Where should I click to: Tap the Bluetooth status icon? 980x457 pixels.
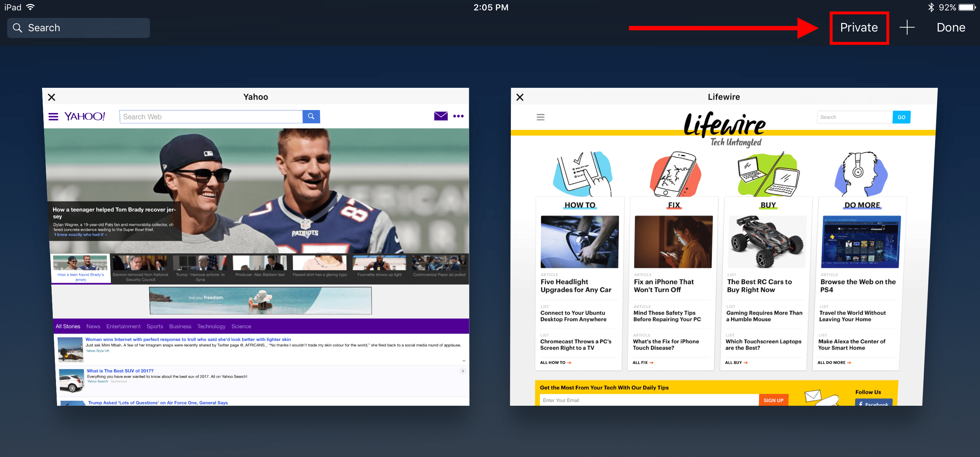point(930,7)
